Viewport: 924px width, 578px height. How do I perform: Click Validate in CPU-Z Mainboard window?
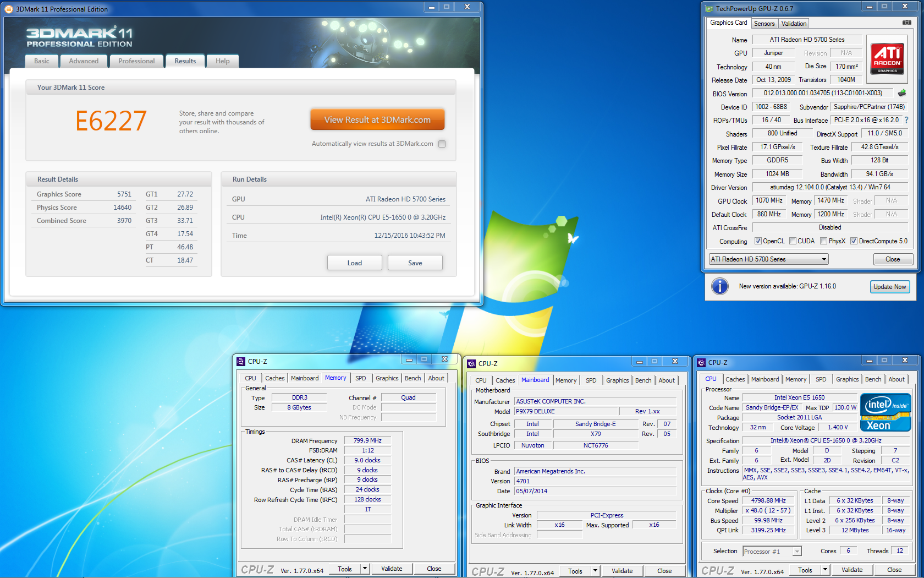click(622, 571)
